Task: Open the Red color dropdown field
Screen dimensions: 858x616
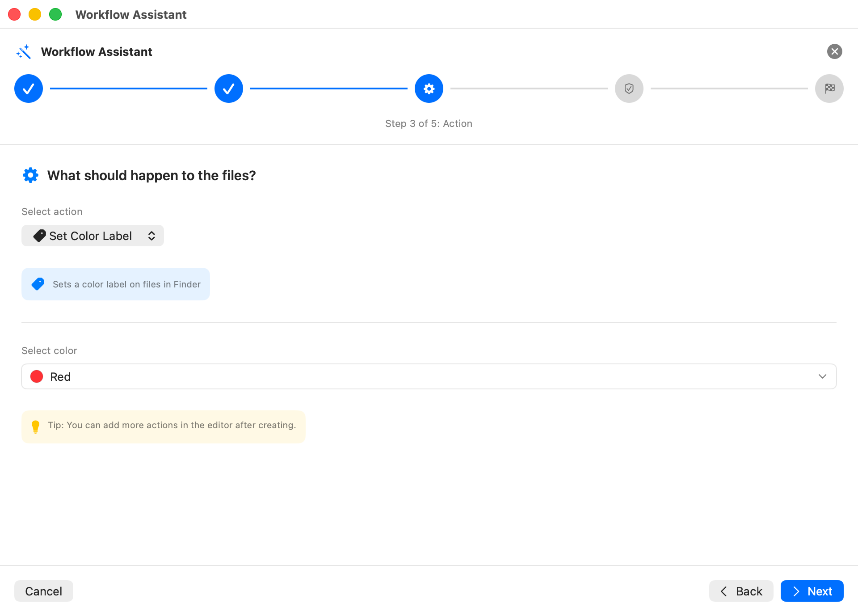Action: [429, 376]
